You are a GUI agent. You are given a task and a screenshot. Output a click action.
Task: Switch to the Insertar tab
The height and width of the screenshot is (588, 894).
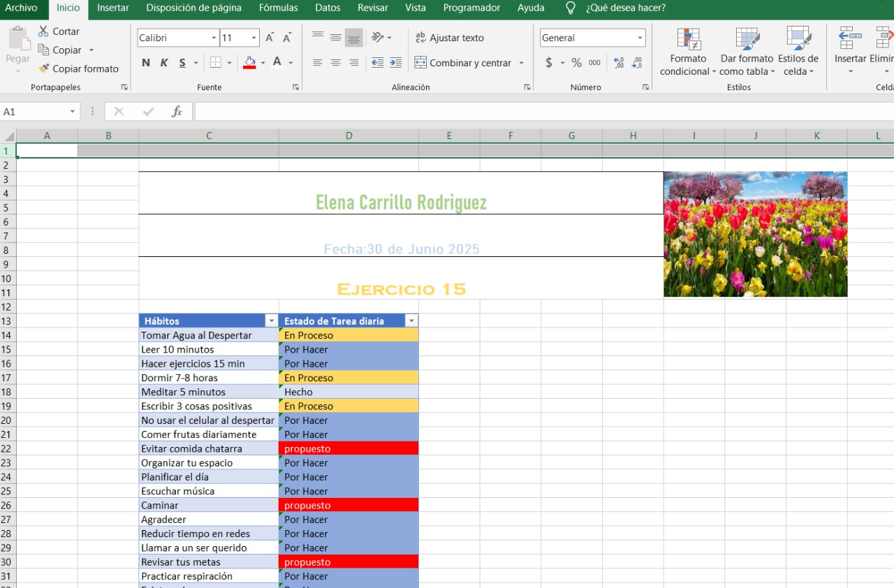[112, 8]
